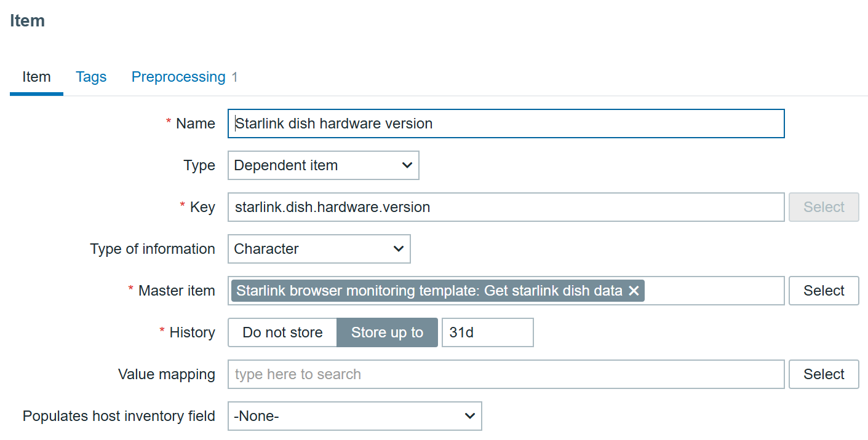This screenshot has width=868, height=440.
Task: Click the Select button beside Master item
Action: coord(824,291)
